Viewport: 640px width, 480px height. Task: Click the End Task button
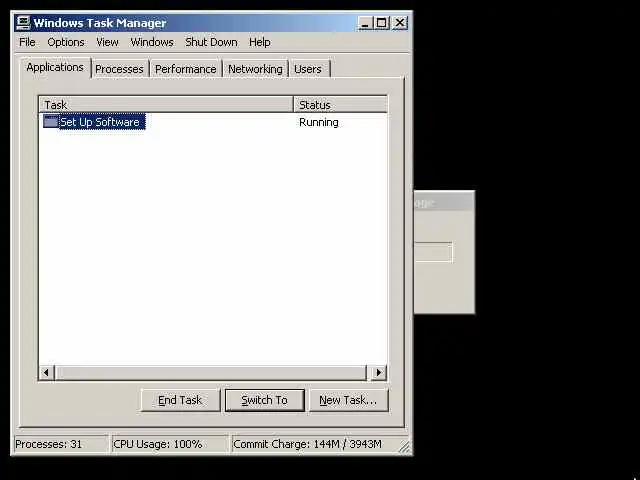(180, 400)
